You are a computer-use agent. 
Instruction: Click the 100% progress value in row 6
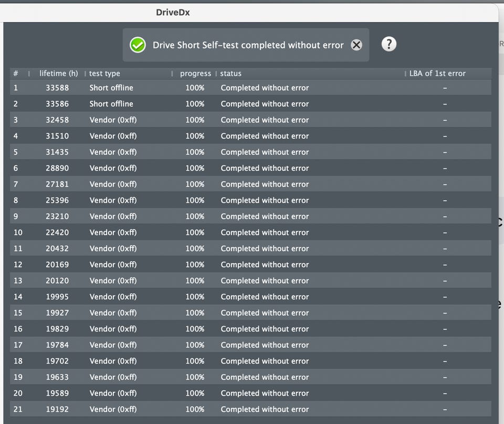tap(195, 168)
